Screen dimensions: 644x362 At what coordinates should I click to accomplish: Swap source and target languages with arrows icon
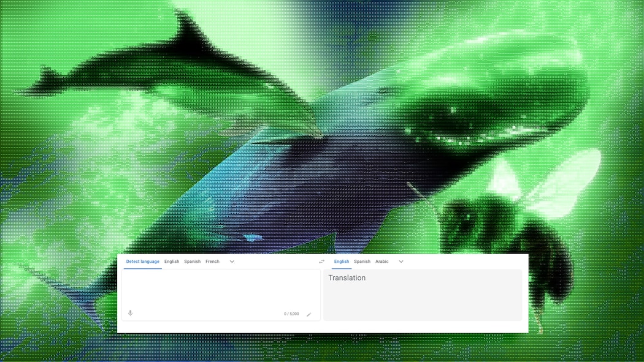pyautogui.click(x=321, y=261)
